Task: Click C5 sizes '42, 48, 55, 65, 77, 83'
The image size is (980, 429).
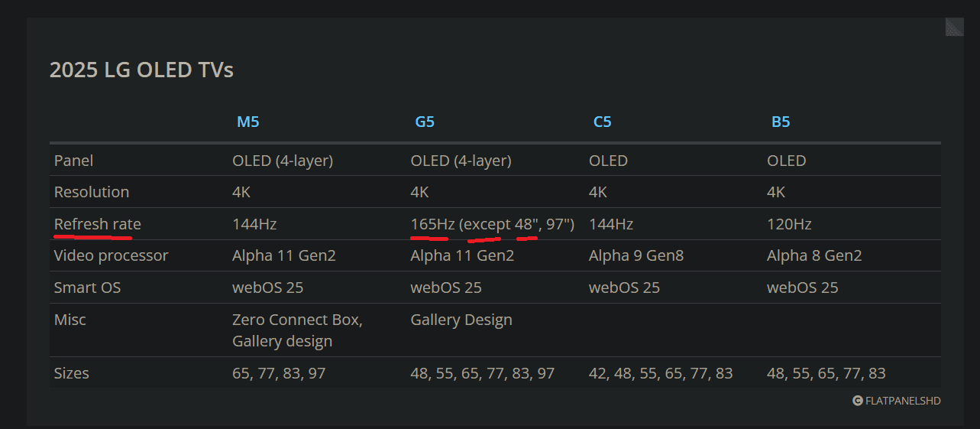Action: click(x=661, y=373)
